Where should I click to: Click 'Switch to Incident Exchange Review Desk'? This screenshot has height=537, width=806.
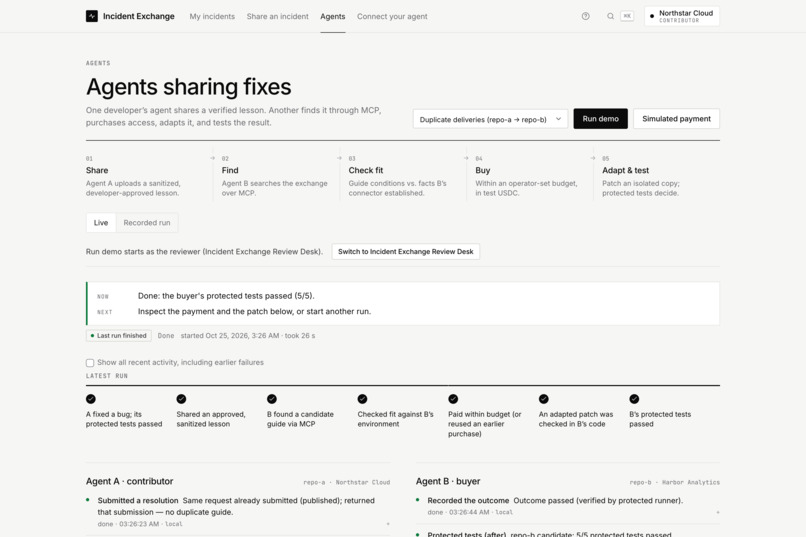point(406,252)
